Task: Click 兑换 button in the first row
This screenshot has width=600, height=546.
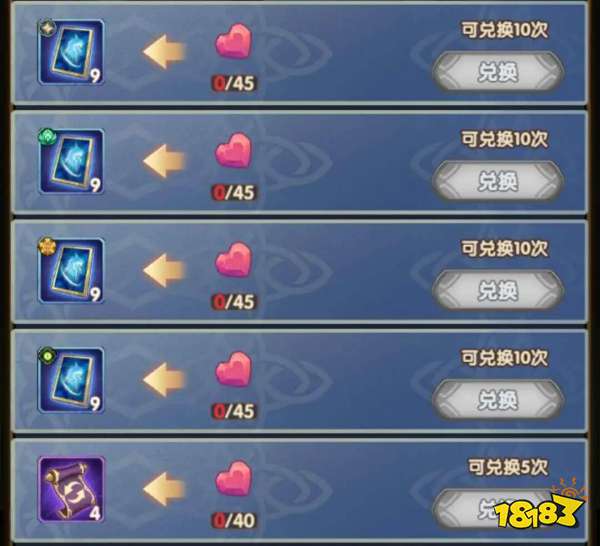Action: [x=498, y=72]
